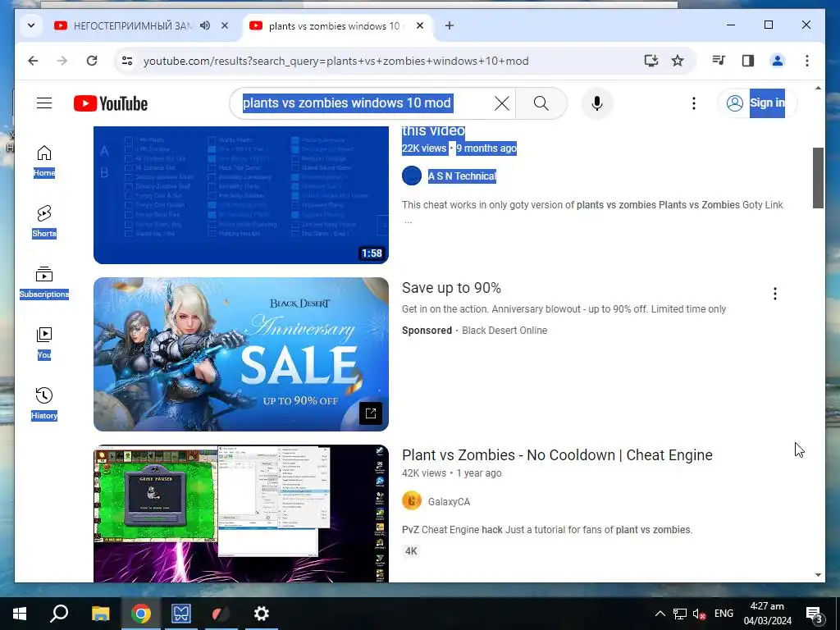The image size is (840, 630).
Task: Expand the tab search dropdown
Action: point(31,25)
